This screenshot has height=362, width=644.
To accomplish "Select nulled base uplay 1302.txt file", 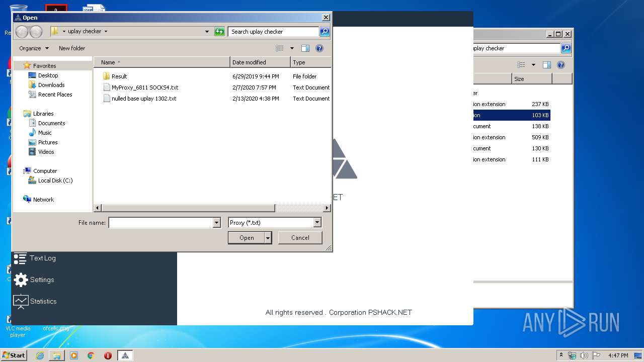I will click(x=144, y=99).
